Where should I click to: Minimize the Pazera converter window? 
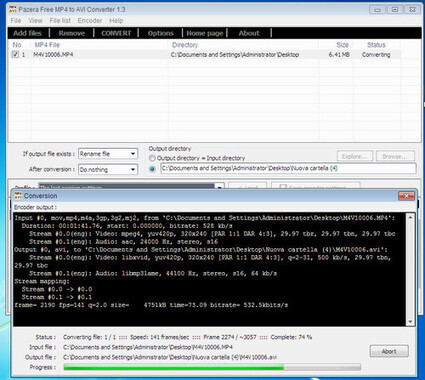(x=378, y=10)
